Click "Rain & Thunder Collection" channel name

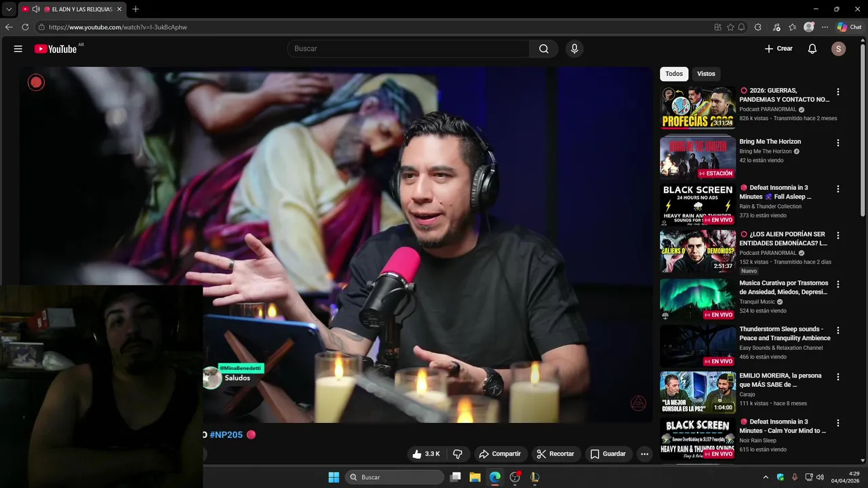point(770,207)
